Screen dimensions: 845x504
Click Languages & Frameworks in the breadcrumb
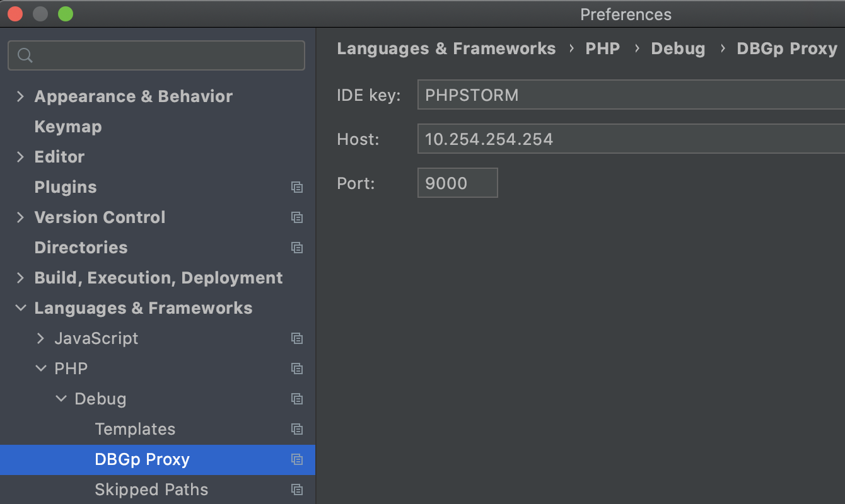[x=446, y=49]
